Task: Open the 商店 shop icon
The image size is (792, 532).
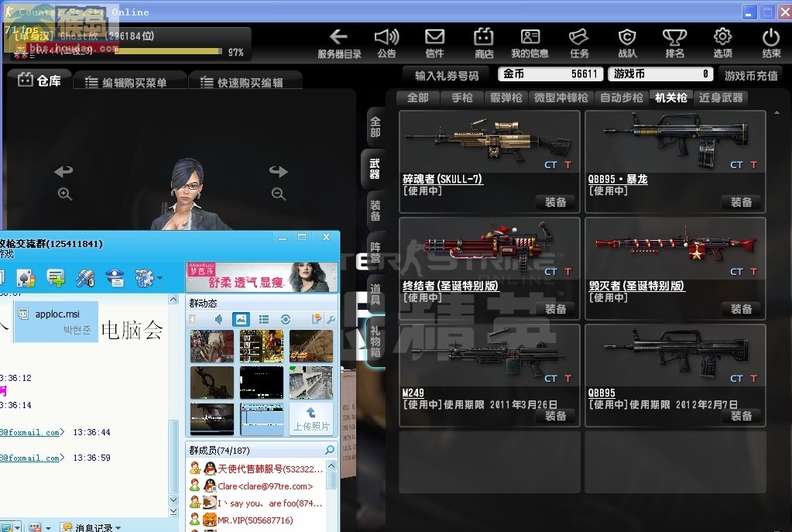Action: tap(483, 36)
